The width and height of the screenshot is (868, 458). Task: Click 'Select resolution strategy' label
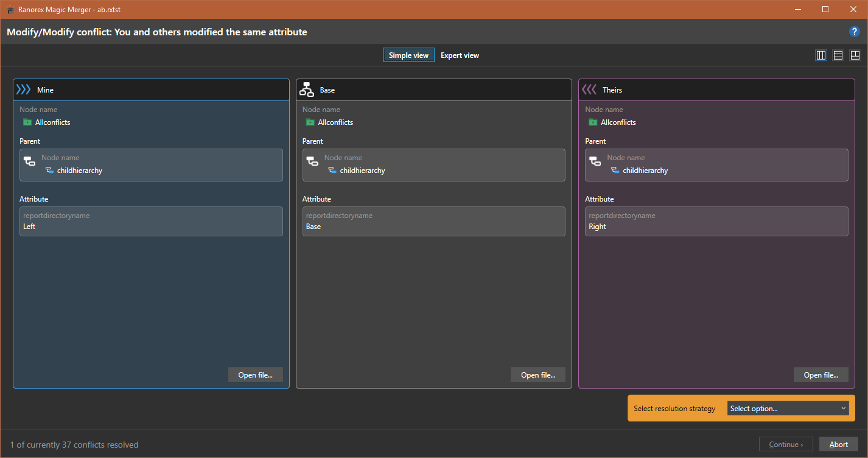tap(674, 409)
